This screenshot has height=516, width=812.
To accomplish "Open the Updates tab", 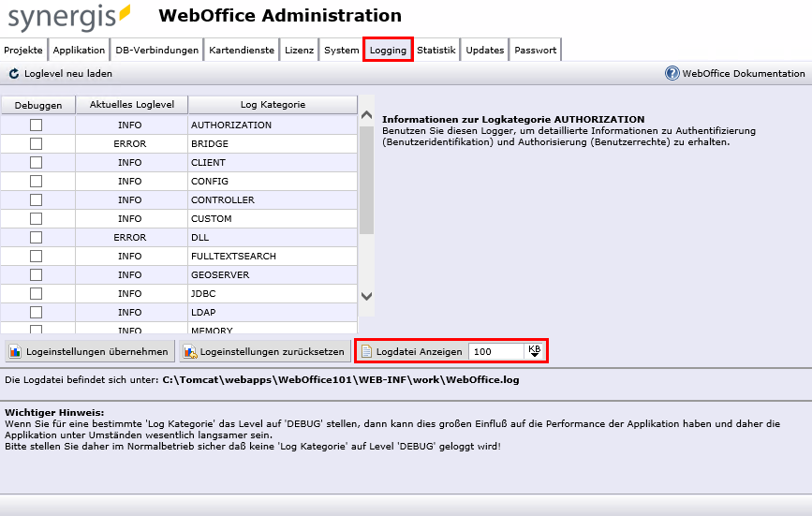I will (x=485, y=51).
